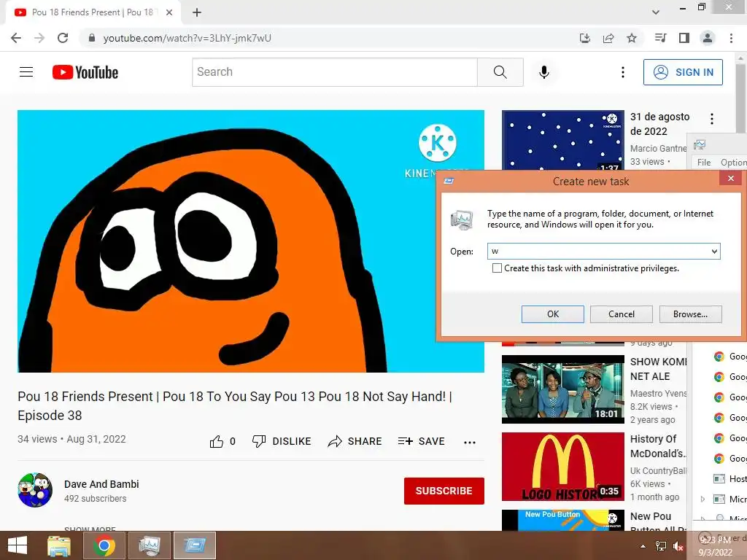This screenshot has width=747, height=560.
Task: Share this page from the address bar
Action: [608, 38]
